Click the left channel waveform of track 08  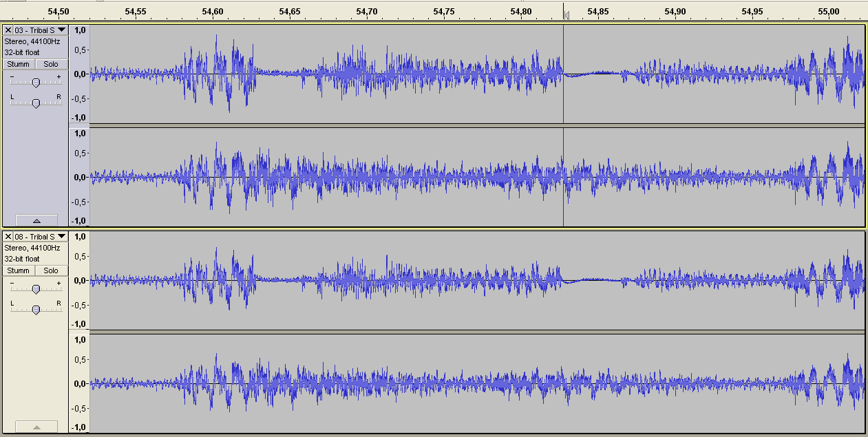tap(477, 281)
